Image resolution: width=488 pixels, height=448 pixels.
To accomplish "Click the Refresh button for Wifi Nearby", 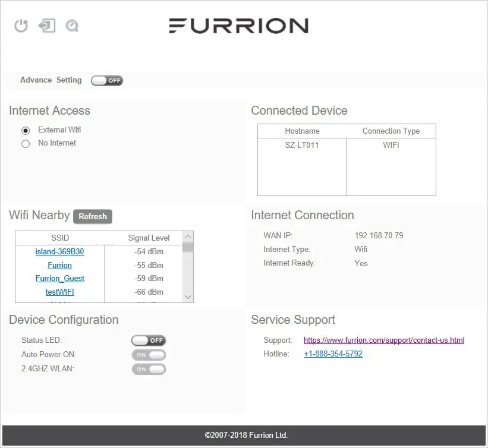I will point(92,216).
